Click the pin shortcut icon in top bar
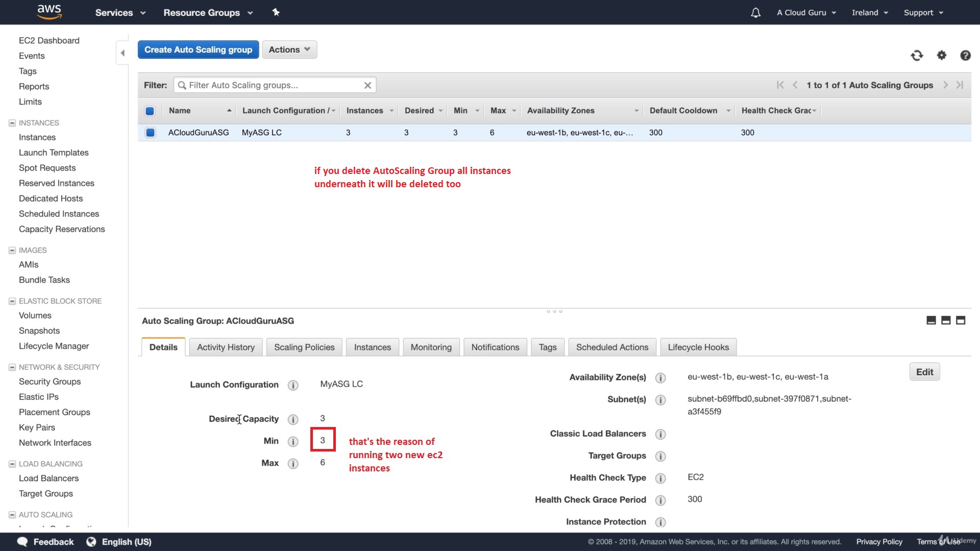 click(x=276, y=12)
